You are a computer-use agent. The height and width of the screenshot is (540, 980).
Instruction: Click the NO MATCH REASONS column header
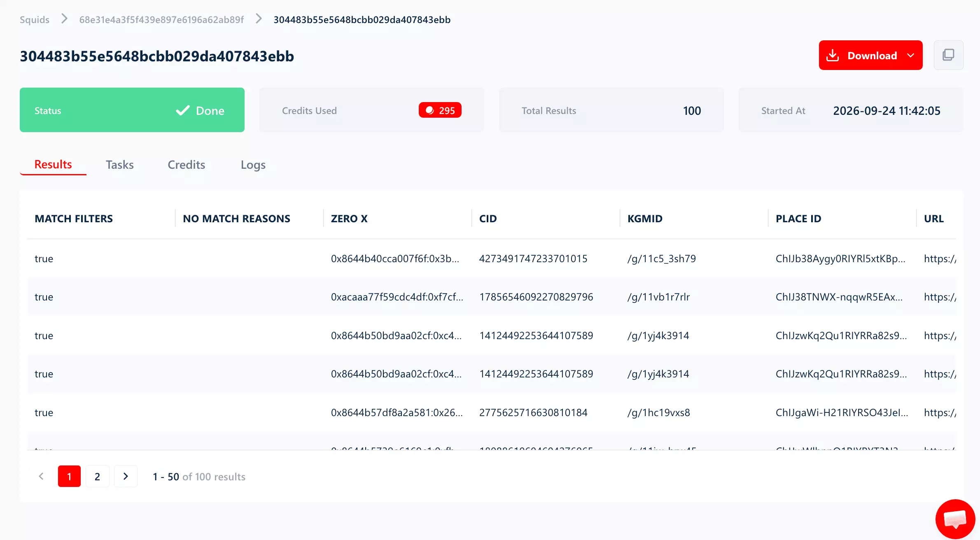tap(236, 219)
